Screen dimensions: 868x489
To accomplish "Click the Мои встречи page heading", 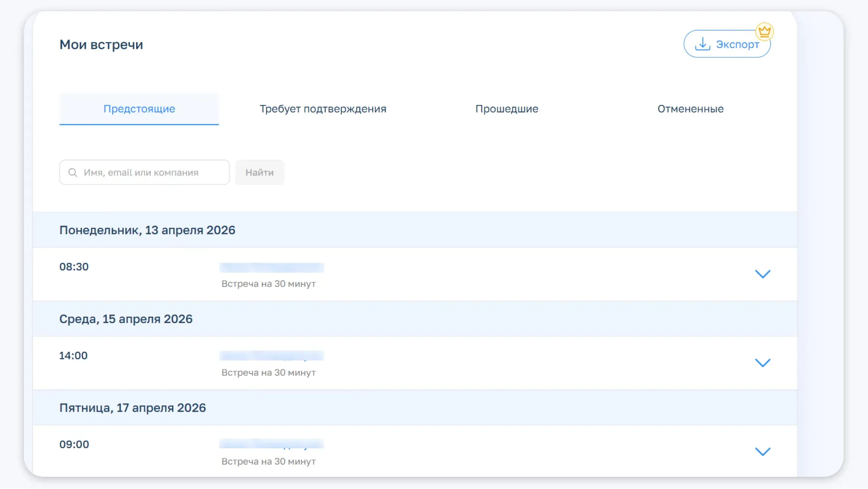I will 101,45.
